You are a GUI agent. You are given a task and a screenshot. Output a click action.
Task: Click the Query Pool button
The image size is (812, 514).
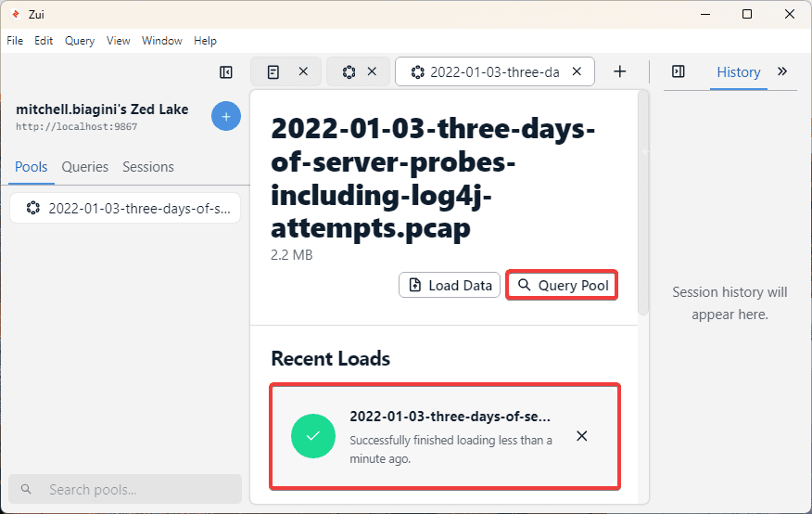click(562, 285)
